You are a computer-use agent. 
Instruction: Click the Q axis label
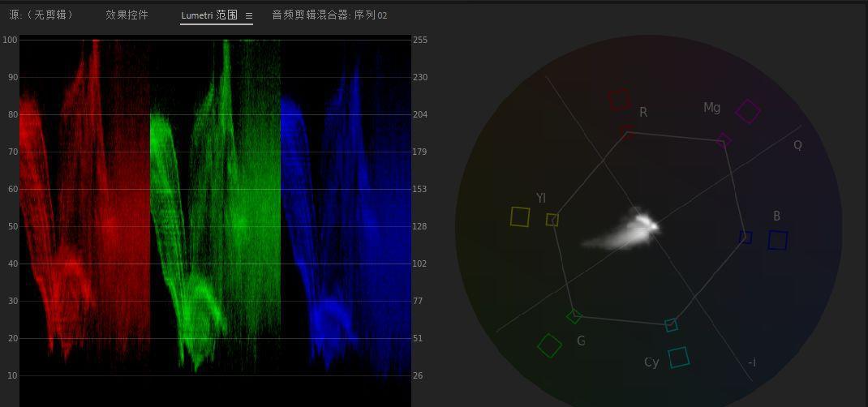tap(797, 145)
